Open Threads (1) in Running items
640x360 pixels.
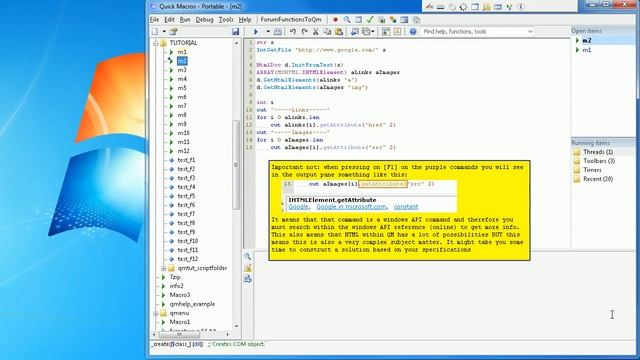(x=598, y=152)
